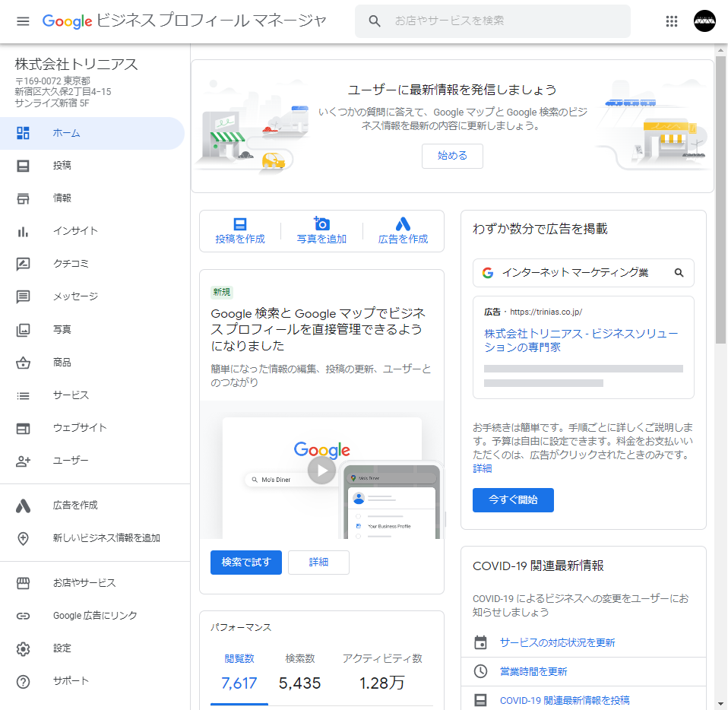Click the ホーム dashboard icon

click(24, 133)
